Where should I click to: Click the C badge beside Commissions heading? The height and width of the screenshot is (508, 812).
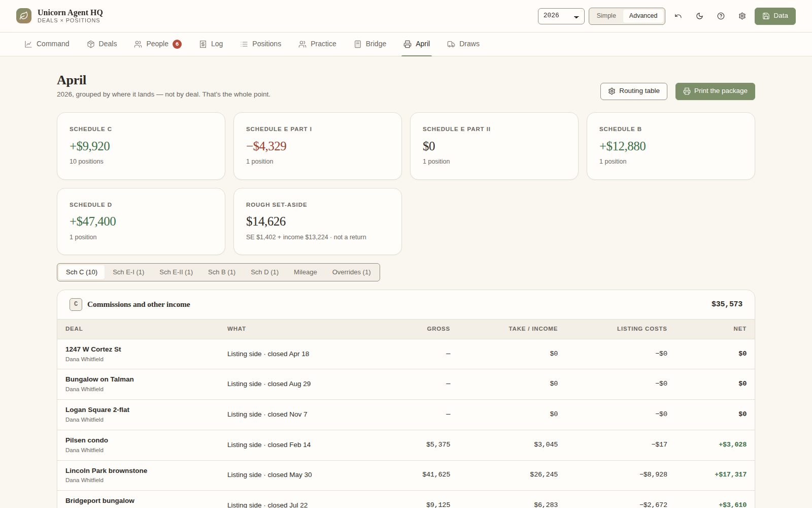click(76, 304)
